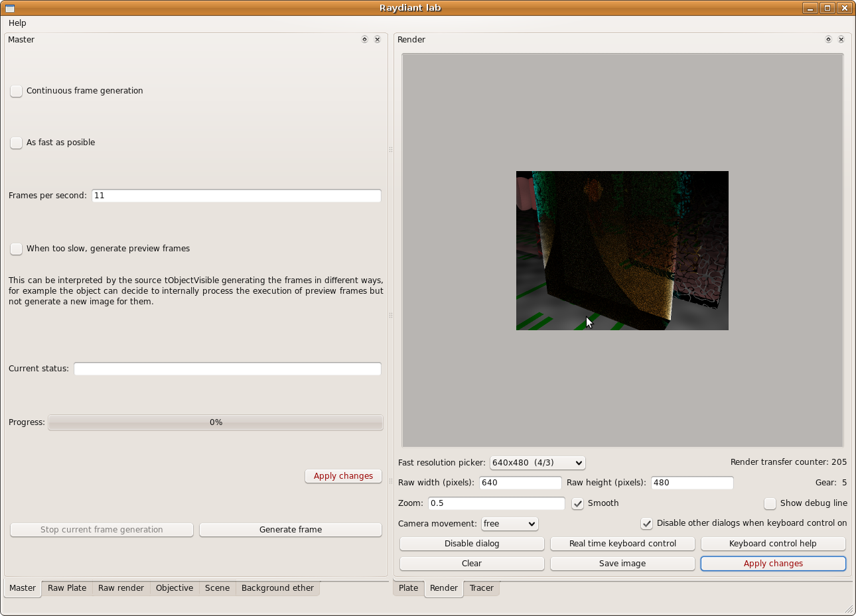This screenshot has width=856, height=616.
Task: Open the Help menu
Action: click(17, 23)
